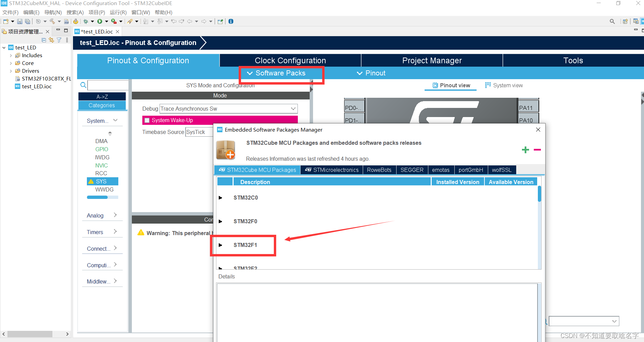The image size is (644, 342).
Task: Click Collapse All in project explorer
Action: click(44, 40)
